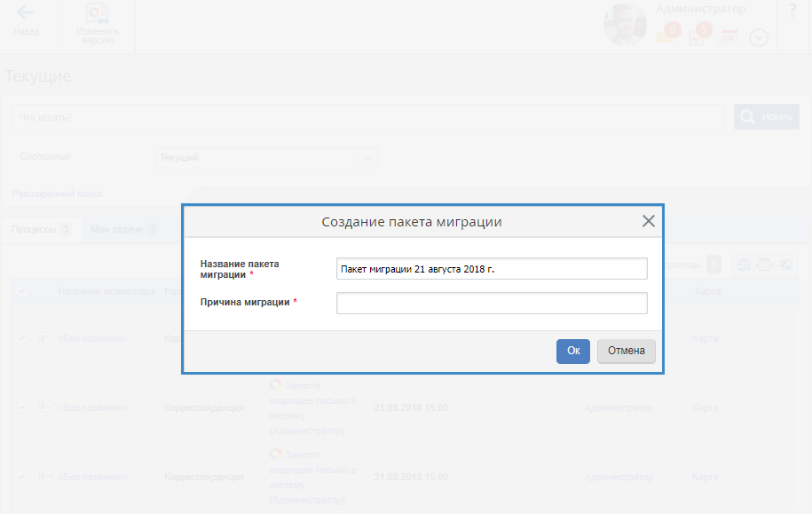Focus the Причина миграции field
Image resolution: width=812 pixels, height=514 pixels.
[x=492, y=303]
